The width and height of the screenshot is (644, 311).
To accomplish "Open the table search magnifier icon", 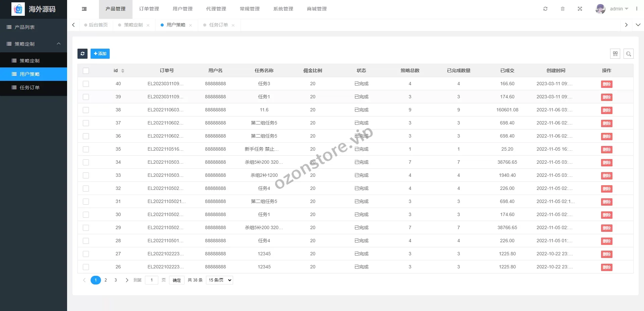I will coord(629,54).
